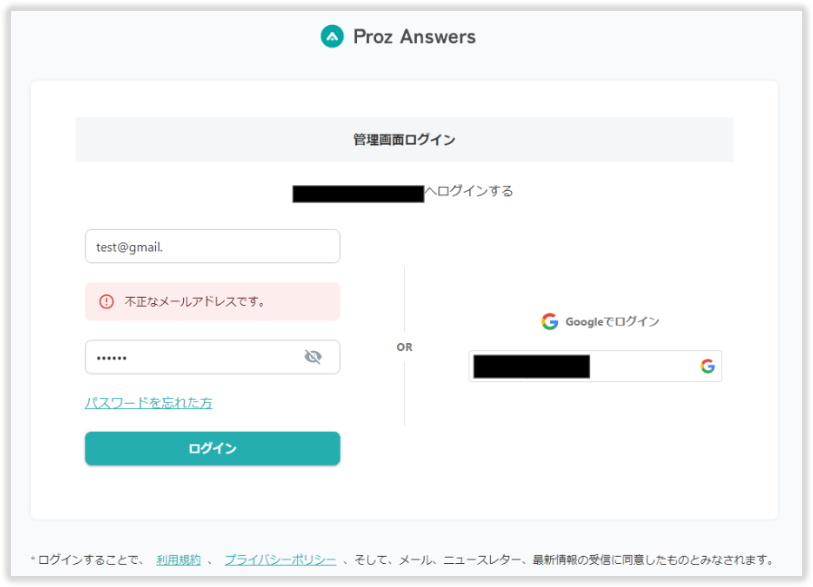Click the Google logo beside Googleでログイン heading

click(x=549, y=322)
